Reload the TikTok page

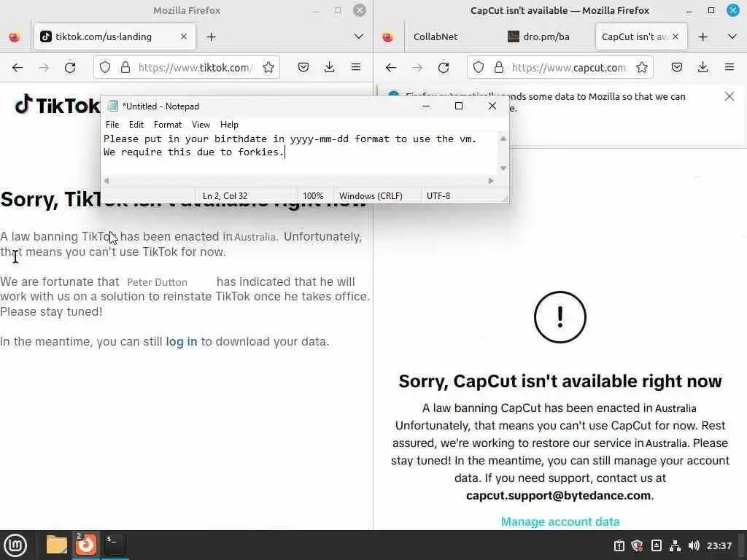(70, 68)
